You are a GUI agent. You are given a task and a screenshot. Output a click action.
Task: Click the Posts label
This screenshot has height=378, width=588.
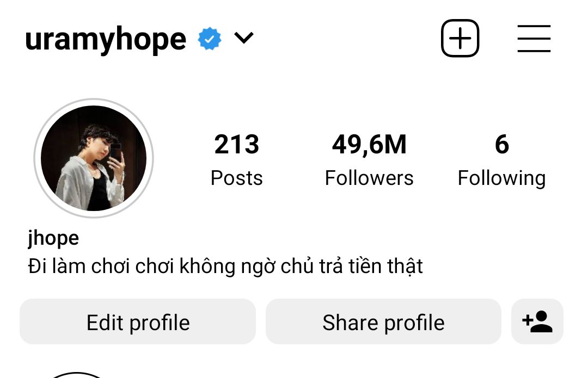237,178
